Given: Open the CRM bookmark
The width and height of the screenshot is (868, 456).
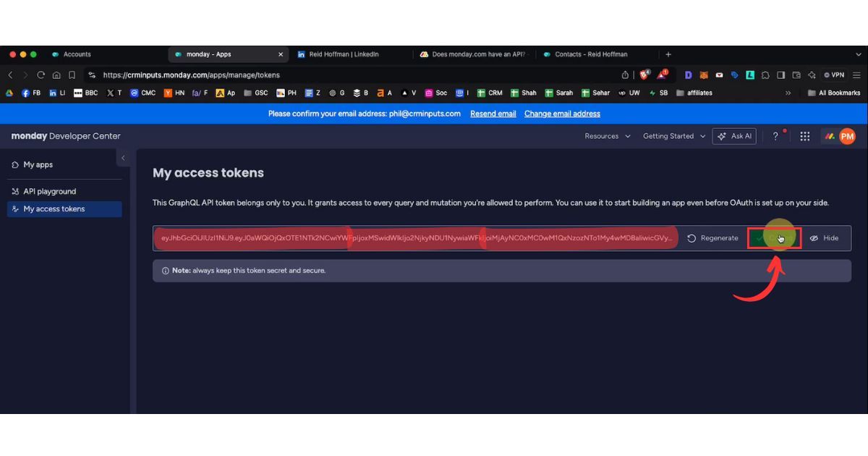Looking at the screenshot, I should click(x=490, y=93).
